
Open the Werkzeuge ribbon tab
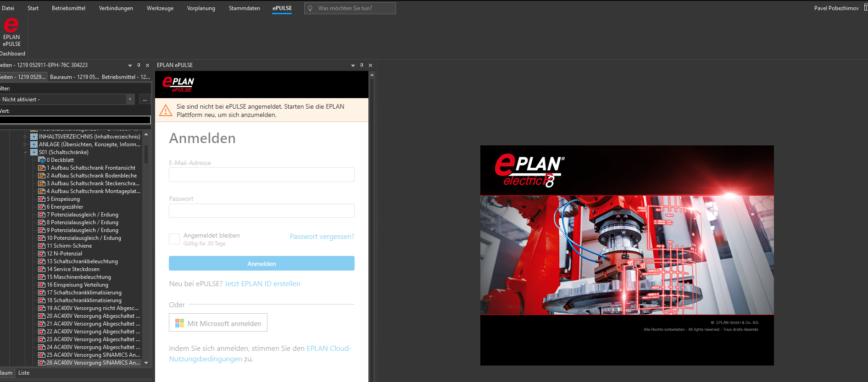[x=160, y=8]
